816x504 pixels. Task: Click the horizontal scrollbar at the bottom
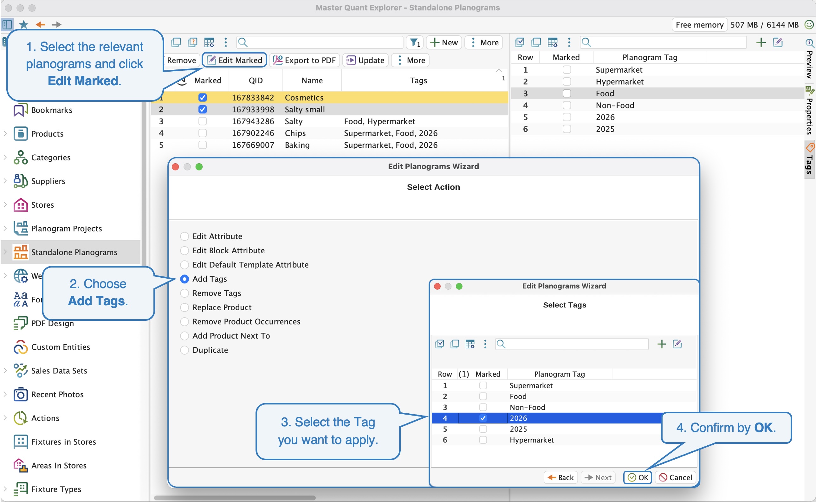(x=235, y=498)
